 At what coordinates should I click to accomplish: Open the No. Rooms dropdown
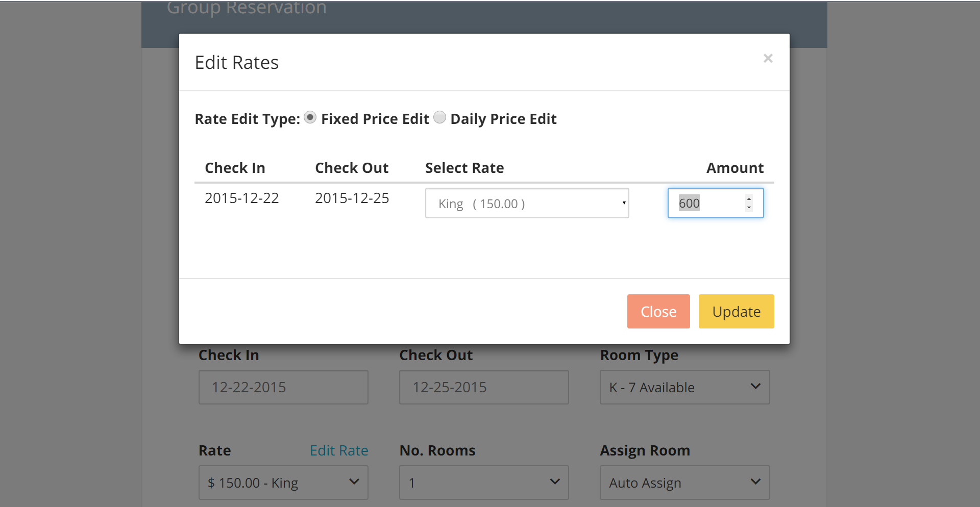[484, 483]
